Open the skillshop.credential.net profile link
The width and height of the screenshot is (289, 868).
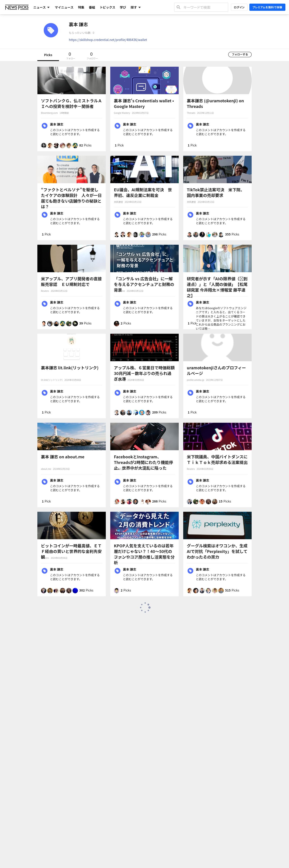click(x=108, y=40)
